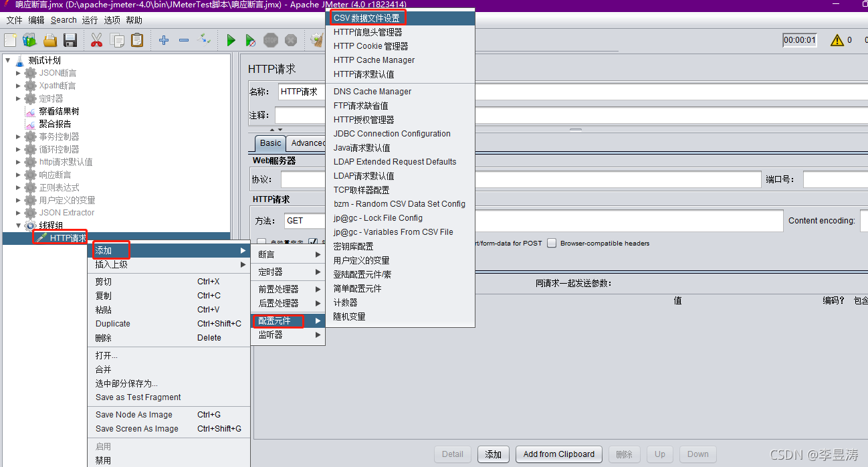Select 禁用 in the context menu
This screenshot has width=868, height=467.
click(169, 460)
